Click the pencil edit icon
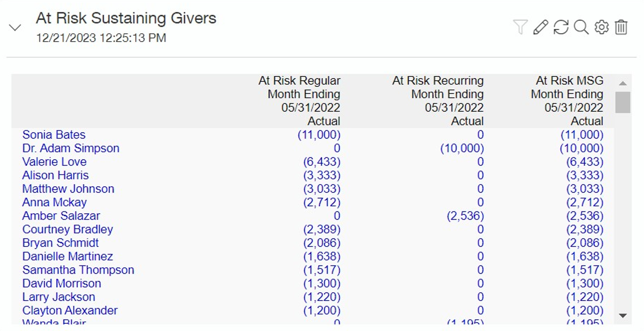The height and width of the screenshot is (331, 644). 541,27
